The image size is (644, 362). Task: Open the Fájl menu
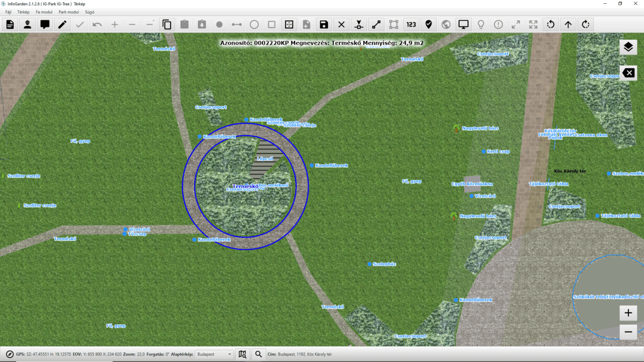click(8, 12)
